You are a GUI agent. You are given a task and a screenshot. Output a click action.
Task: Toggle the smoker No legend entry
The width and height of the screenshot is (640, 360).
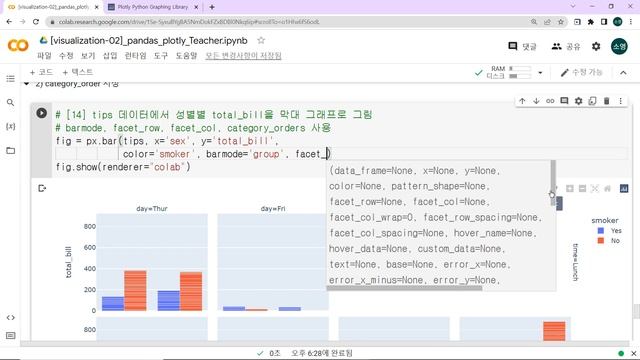click(609, 241)
